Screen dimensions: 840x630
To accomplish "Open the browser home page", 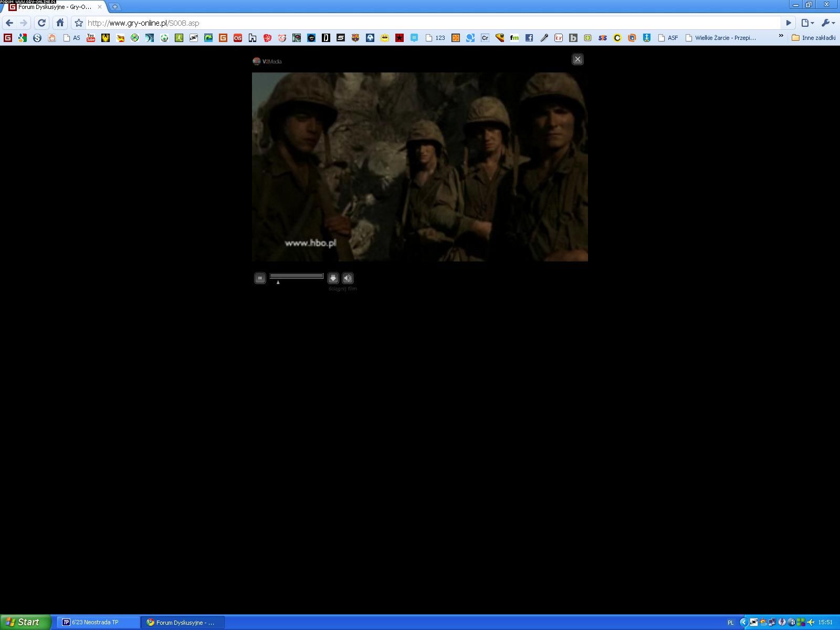I will 60,23.
